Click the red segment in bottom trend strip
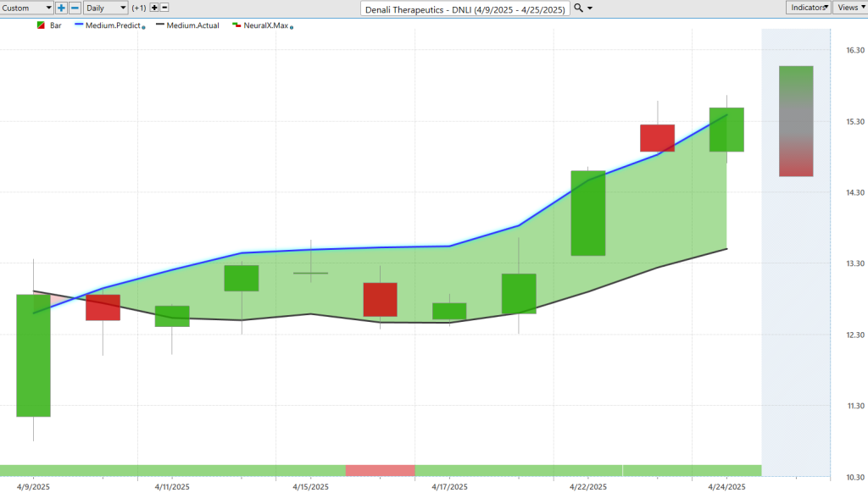868x493 pixels. pyautogui.click(x=380, y=470)
